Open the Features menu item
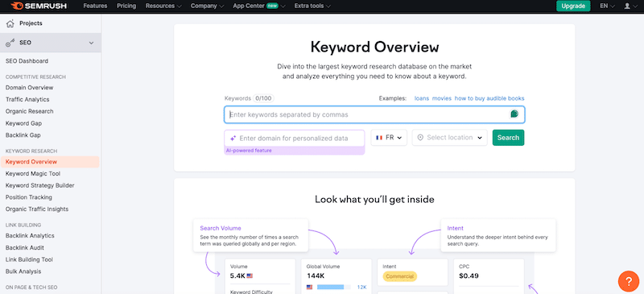Image resolution: width=644 pixels, height=294 pixels. click(95, 6)
